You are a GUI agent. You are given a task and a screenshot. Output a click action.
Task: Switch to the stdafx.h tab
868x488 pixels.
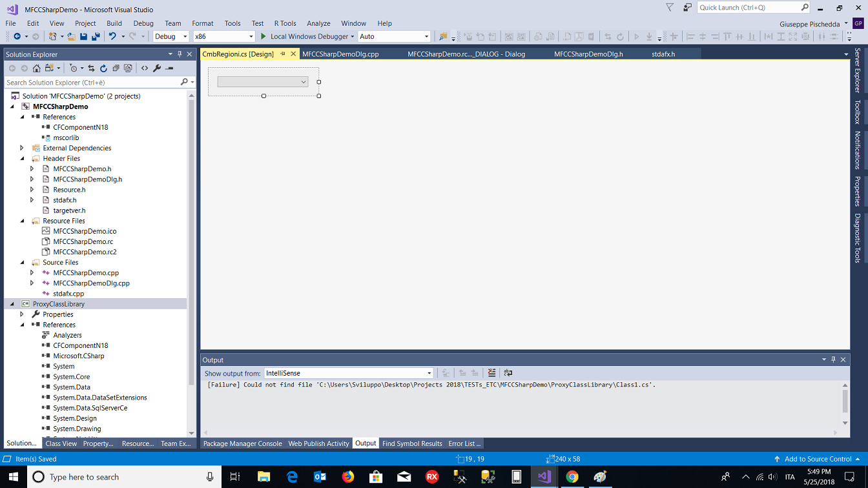coord(663,54)
